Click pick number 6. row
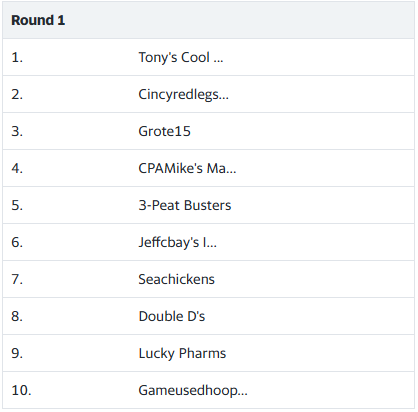418x412 pixels. [x=209, y=242]
